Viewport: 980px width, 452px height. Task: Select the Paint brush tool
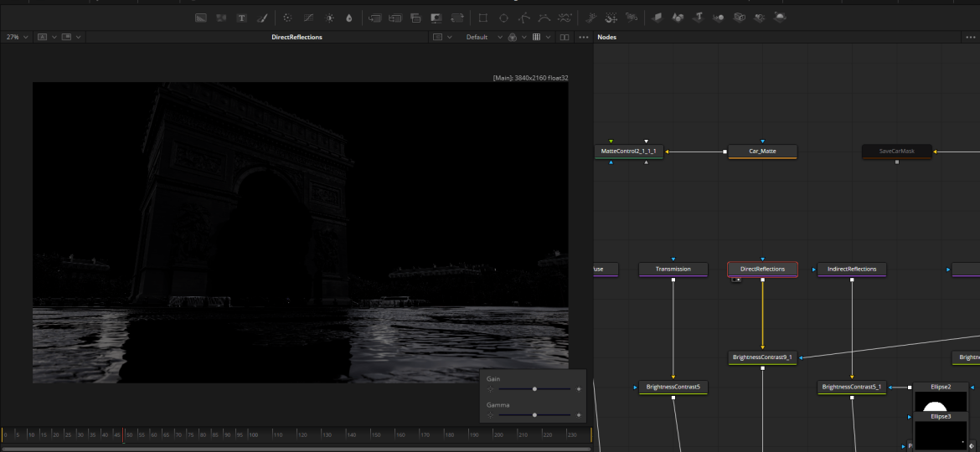[262, 18]
